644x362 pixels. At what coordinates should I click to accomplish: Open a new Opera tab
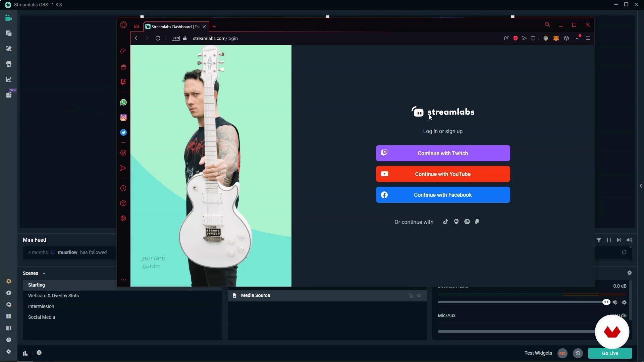coord(214,26)
